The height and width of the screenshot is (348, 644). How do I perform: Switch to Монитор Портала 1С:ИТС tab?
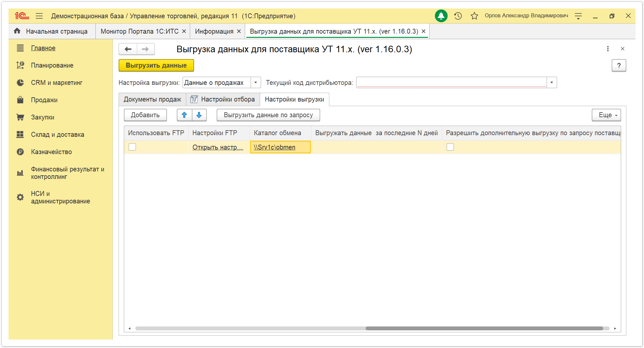point(140,31)
